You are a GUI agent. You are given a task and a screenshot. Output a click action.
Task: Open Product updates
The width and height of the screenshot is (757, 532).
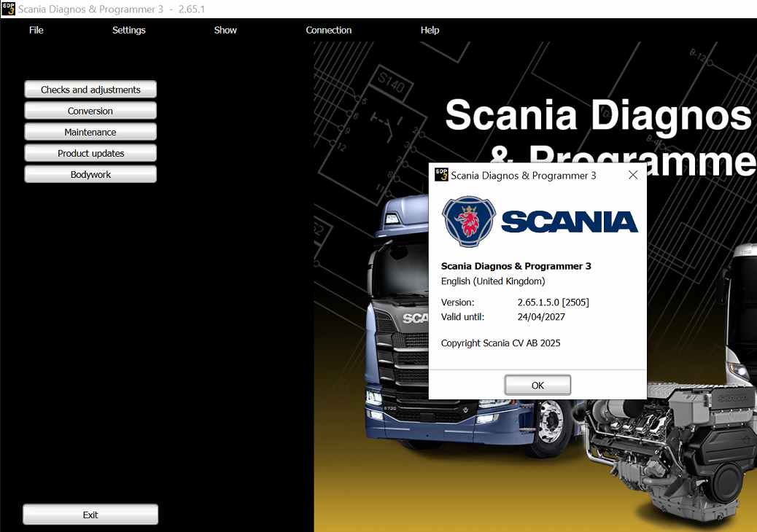[90, 153]
